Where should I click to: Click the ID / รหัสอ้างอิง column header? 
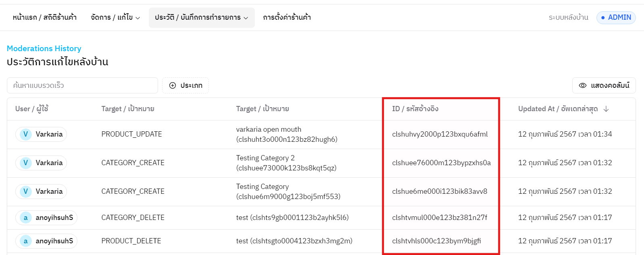(x=415, y=109)
